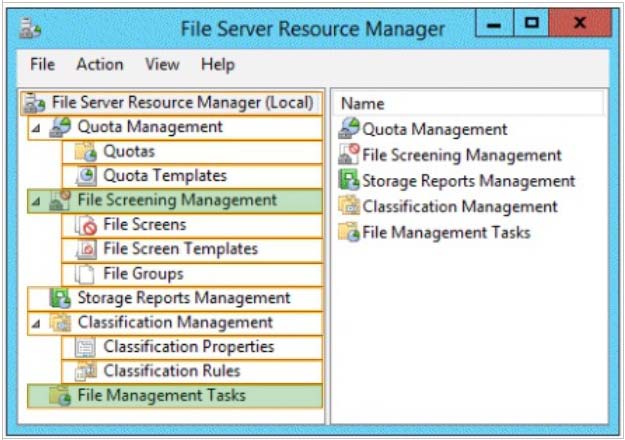
Task: Click the Name column header
Action: coord(469,104)
